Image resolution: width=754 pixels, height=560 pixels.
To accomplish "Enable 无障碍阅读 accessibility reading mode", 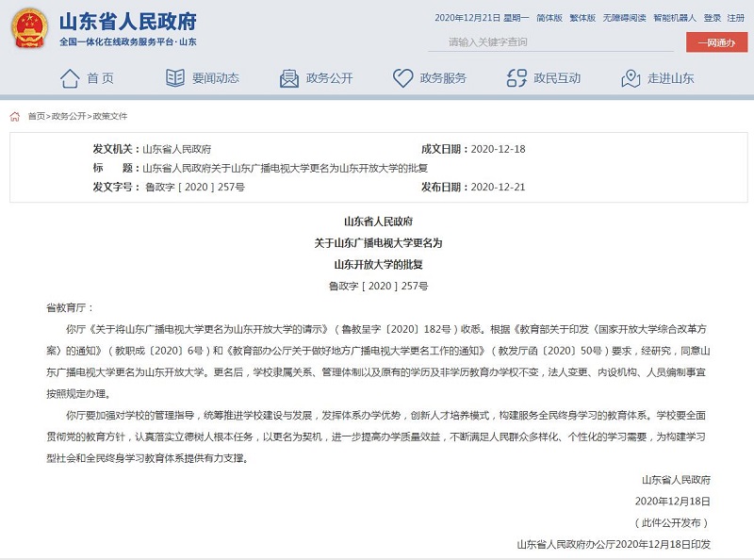I will 624,18.
